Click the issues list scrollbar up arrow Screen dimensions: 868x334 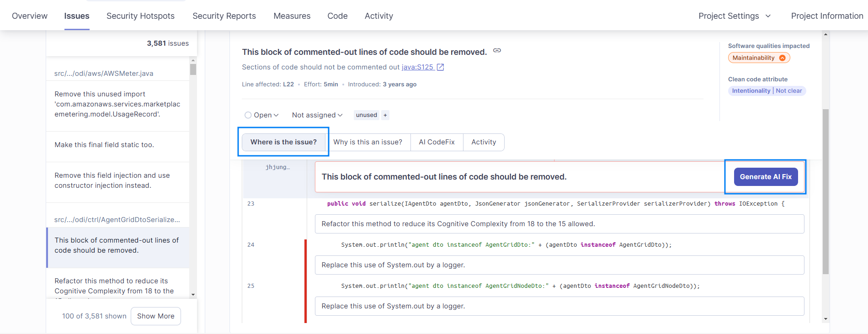click(x=193, y=60)
